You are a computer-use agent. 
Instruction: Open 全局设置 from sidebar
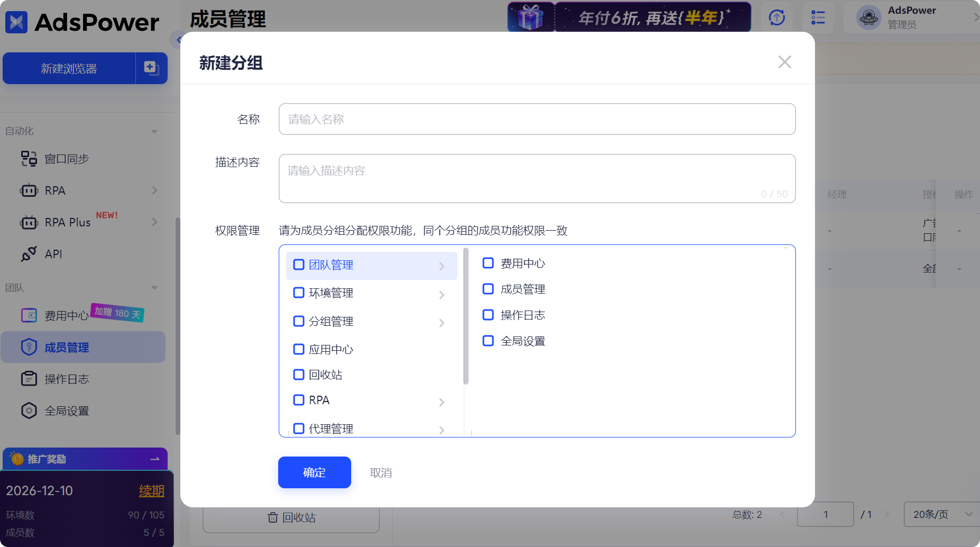pos(67,411)
